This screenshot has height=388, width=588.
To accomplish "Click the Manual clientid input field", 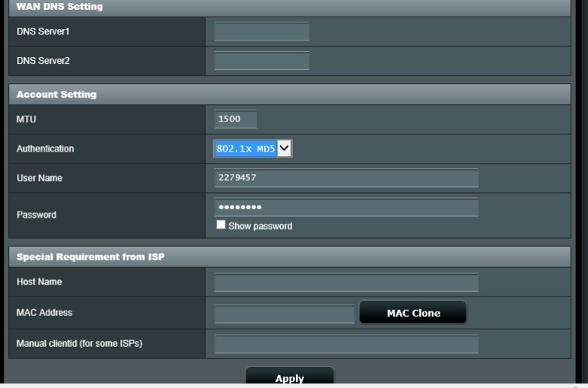I will [x=346, y=344].
